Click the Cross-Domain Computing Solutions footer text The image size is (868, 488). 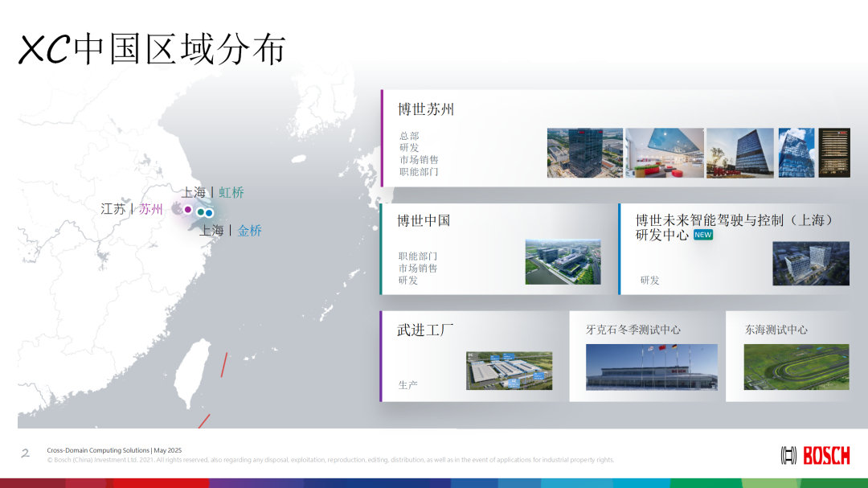pyautogui.click(x=114, y=450)
